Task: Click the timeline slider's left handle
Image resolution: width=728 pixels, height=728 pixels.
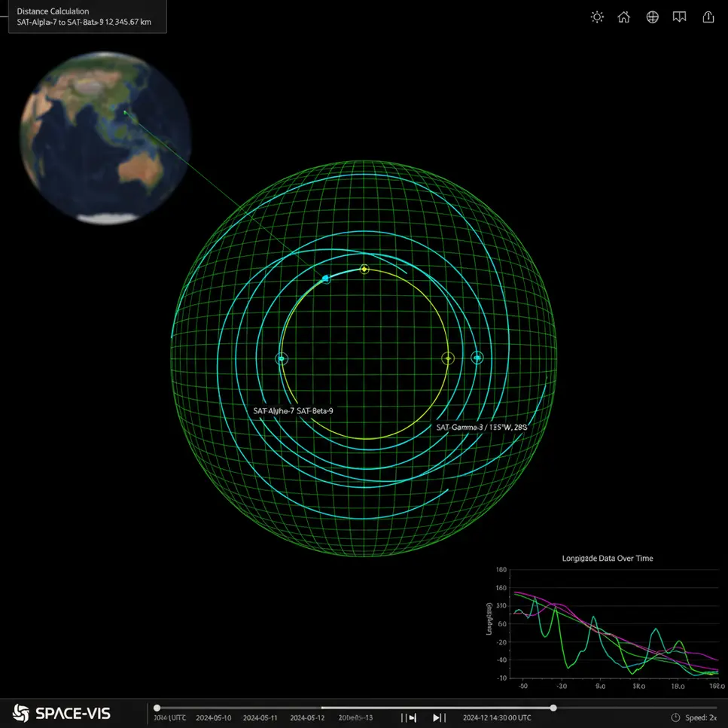Action: 157,708
